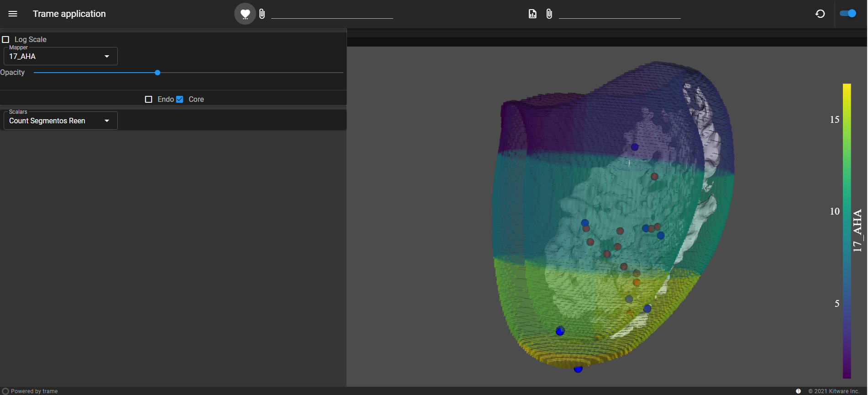The width and height of the screenshot is (868, 395).
Task: Click the paperclip beside the chart file icon
Action: pyautogui.click(x=549, y=14)
